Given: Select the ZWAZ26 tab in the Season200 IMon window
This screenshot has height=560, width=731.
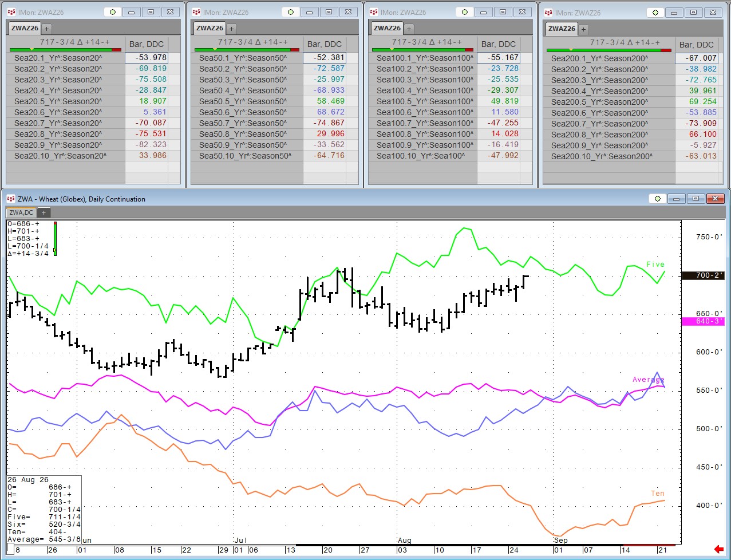Looking at the screenshot, I should [x=562, y=29].
